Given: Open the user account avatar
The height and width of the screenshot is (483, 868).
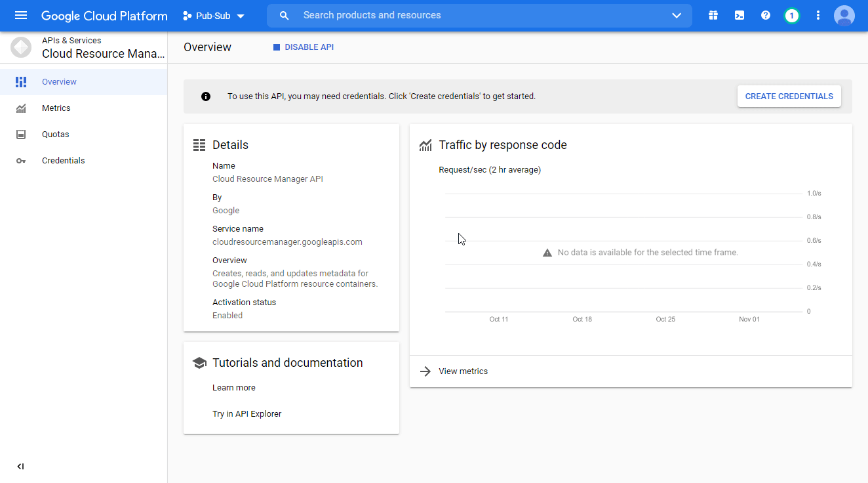Looking at the screenshot, I should (x=844, y=15).
